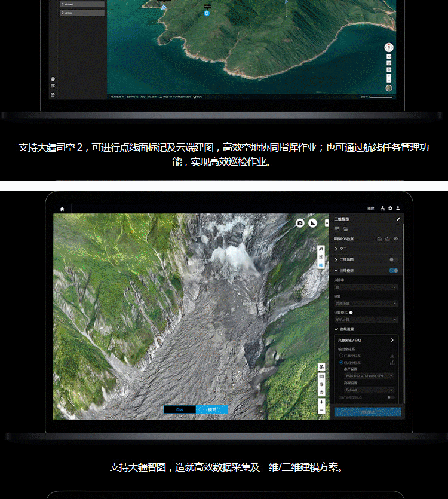
Task: Enable the 二维地图 switch
Action: [393, 259]
